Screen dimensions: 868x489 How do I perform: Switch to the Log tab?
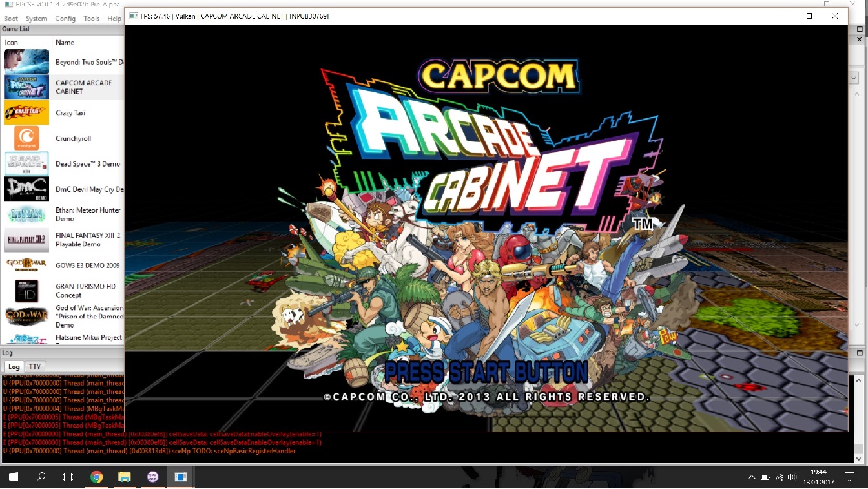14,366
